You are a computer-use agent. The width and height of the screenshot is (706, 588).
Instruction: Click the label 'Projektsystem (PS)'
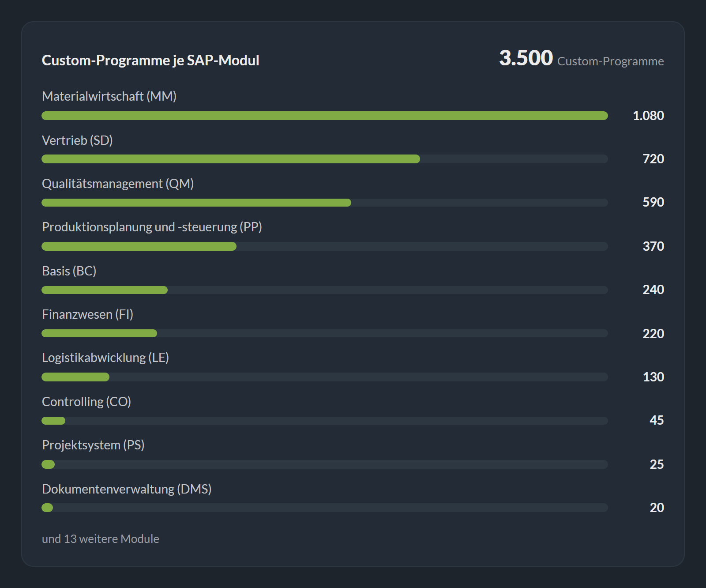click(x=93, y=445)
